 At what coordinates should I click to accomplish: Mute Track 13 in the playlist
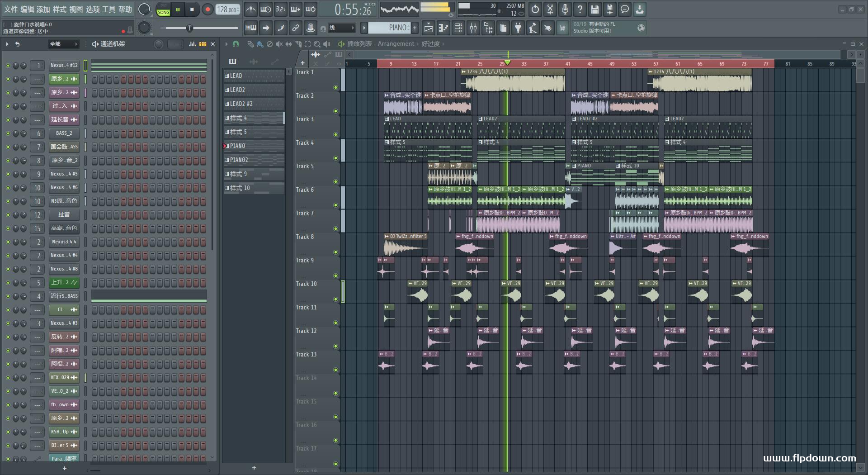(x=335, y=370)
